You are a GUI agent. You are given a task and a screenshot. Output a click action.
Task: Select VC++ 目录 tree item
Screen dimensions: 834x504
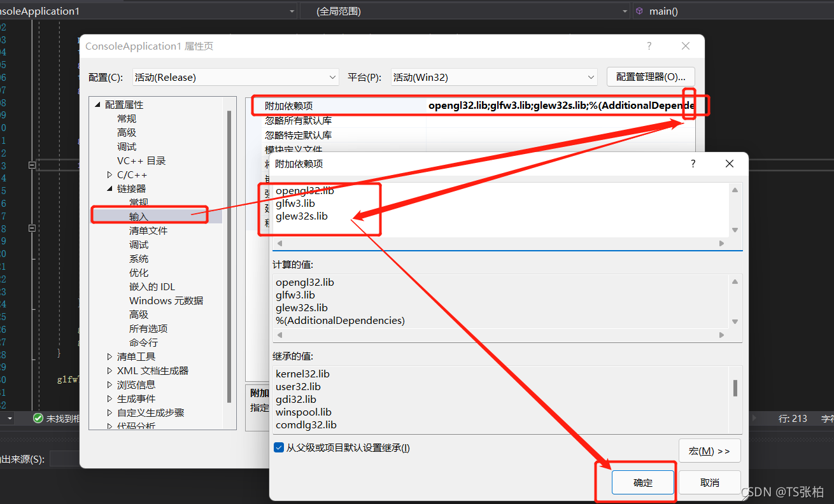click(x=141, y=161)
